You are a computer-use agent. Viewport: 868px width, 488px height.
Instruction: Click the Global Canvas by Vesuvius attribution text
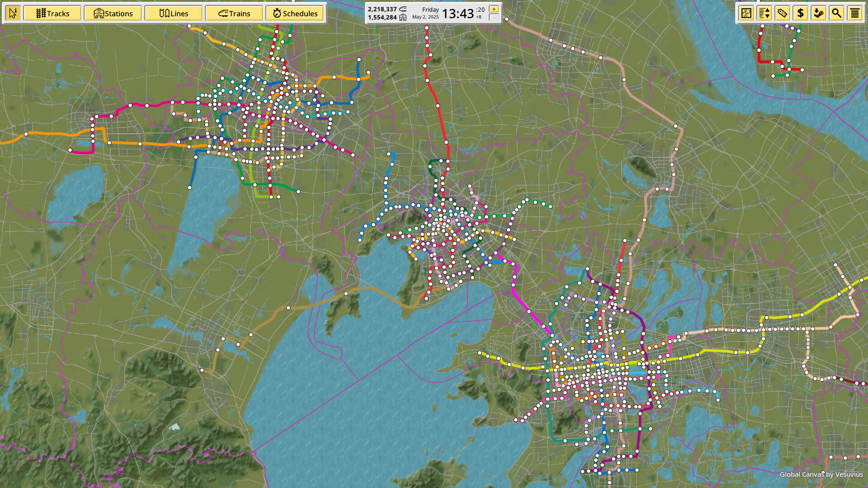[x=821, y=474]
